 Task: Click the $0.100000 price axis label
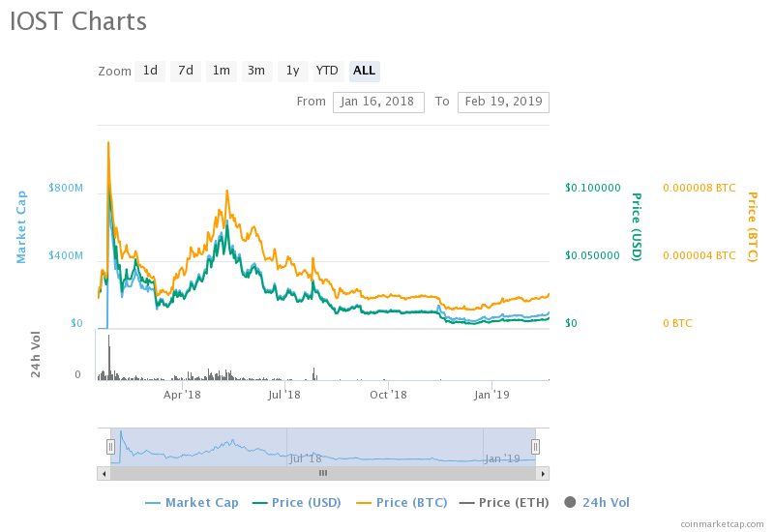(x=593, y=188)
